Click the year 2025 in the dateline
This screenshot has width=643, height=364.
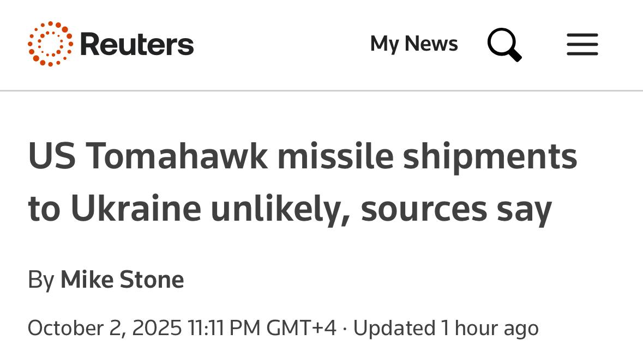[x=157, y=328]
